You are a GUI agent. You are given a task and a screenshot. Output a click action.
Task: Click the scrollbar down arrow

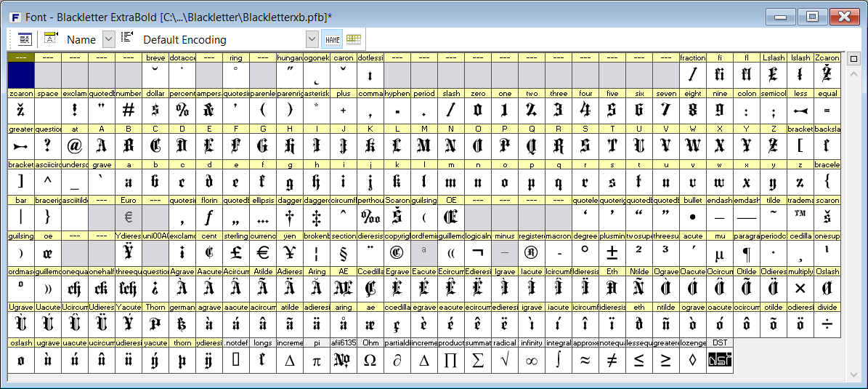tap(853, 375)
